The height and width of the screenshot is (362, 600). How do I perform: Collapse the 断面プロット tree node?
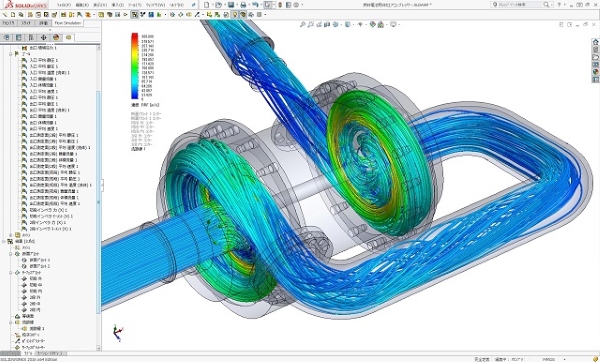click(x=11, y=254)
